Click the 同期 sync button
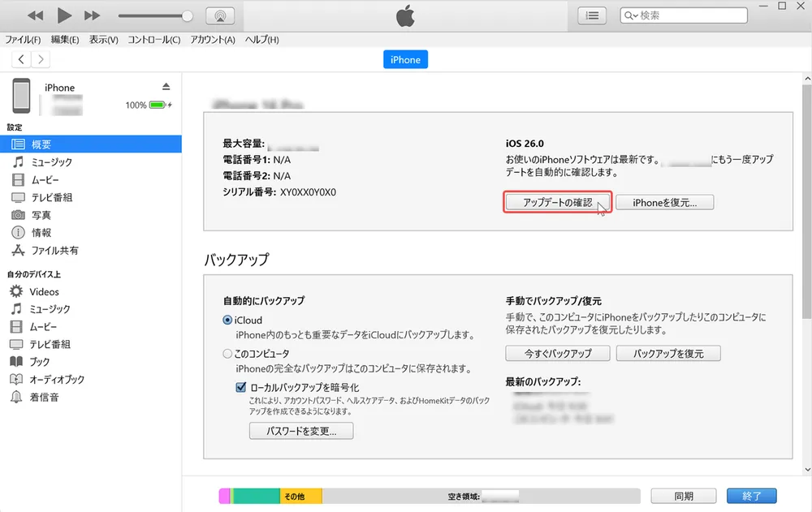This screenshot has height=512, width=812. (684, 496)
